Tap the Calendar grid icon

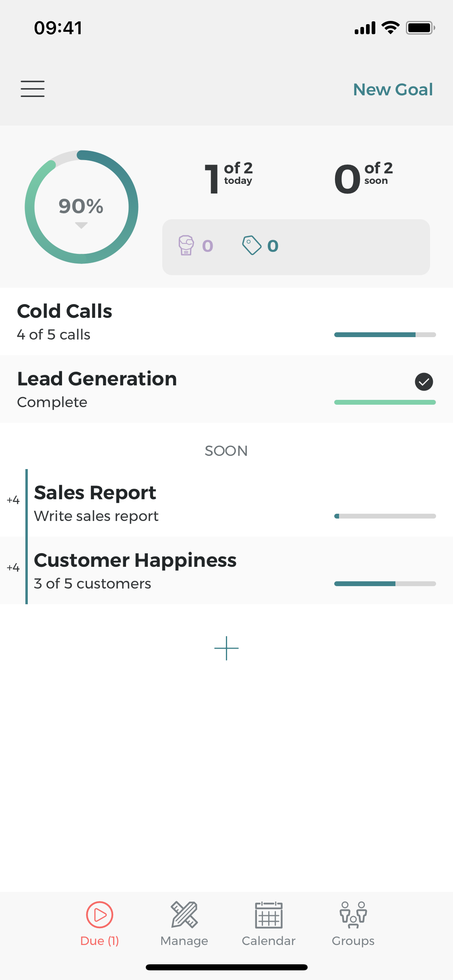pyautogui.click(x=268, y=914)
